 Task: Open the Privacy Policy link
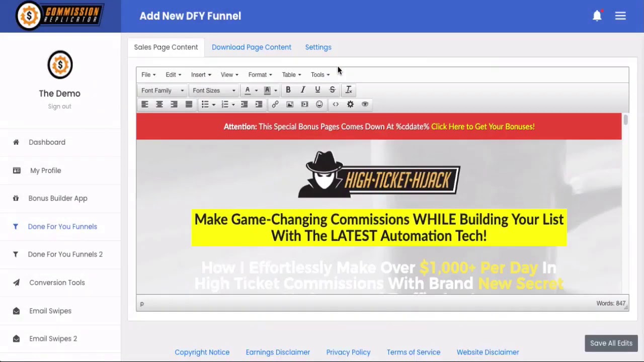coord(348,352)
